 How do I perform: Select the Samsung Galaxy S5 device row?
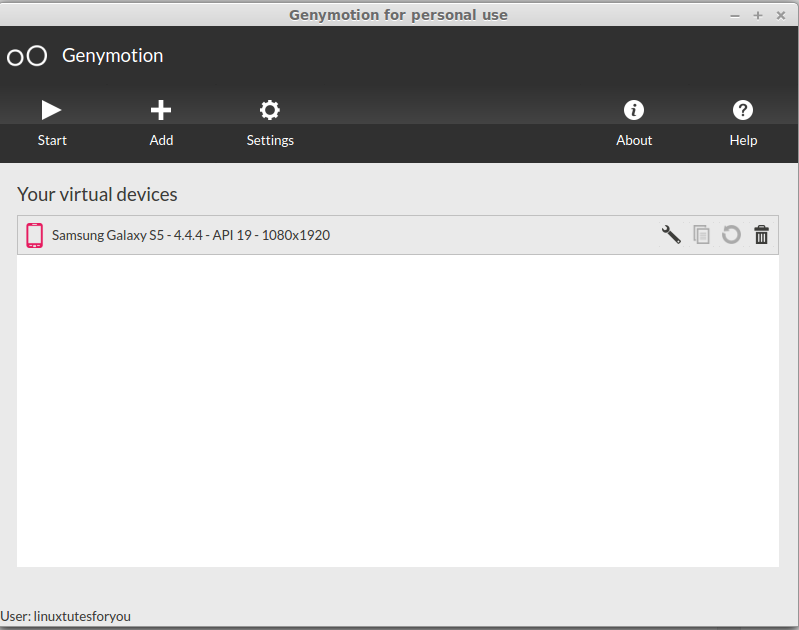pos(397,235)
